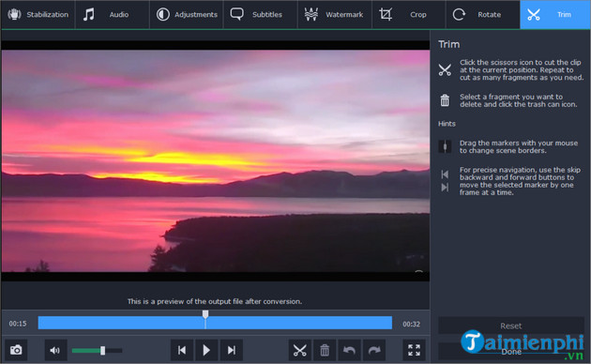This screenshot has height=364, width=591.
Task: Click the "Hints" heading text
Action: tap(447, 124)
